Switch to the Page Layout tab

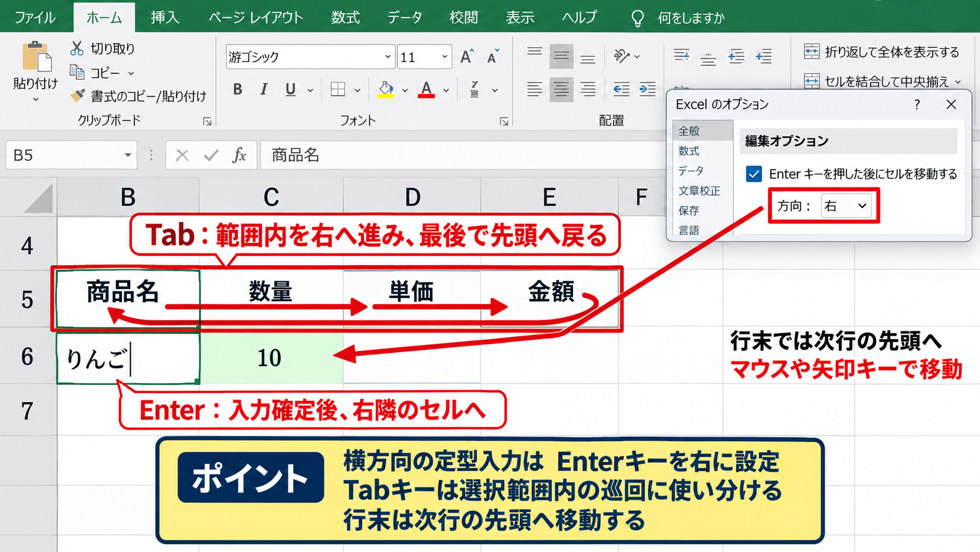pyautogui.click(x=256, y=18)
